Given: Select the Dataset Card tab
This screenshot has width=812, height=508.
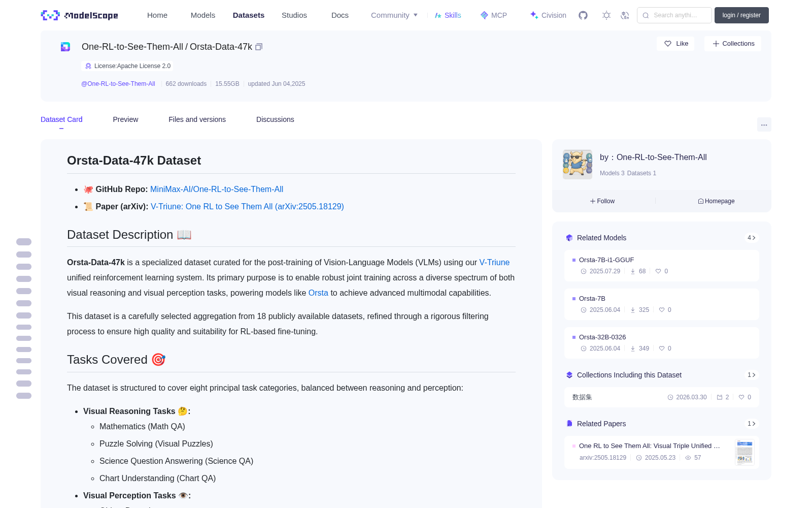Looking at the screenshot, I should [61, 119].
